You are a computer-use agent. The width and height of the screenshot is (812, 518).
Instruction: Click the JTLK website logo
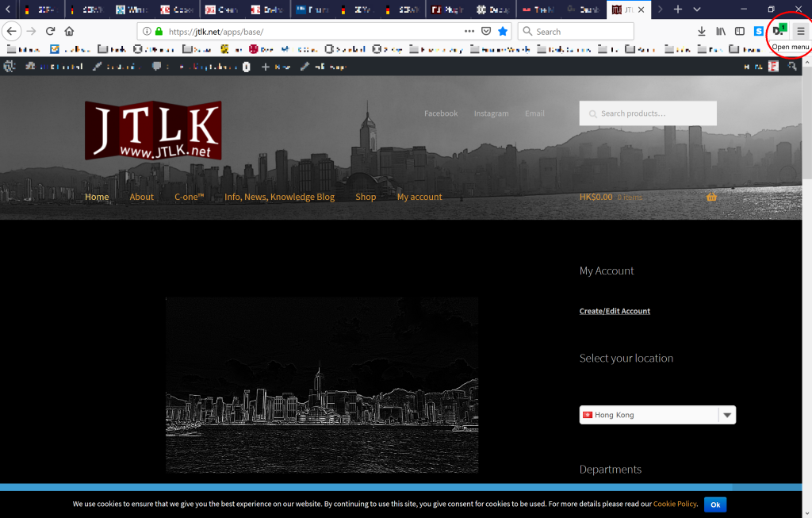[x=153, y=130]
